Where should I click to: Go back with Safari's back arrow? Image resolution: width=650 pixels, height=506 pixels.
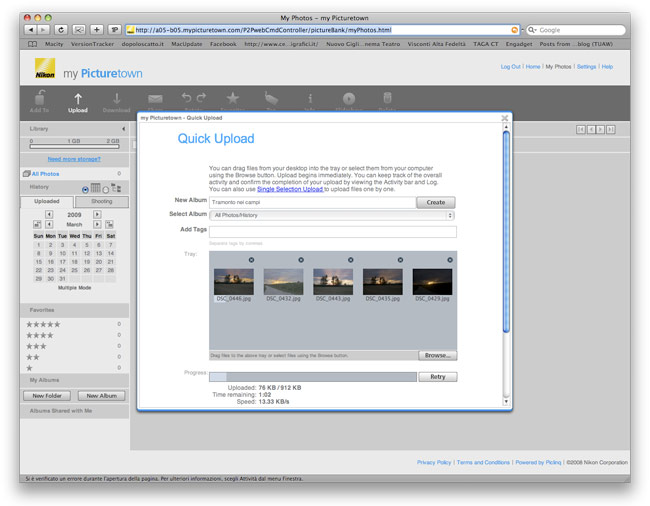coord(31,30)
